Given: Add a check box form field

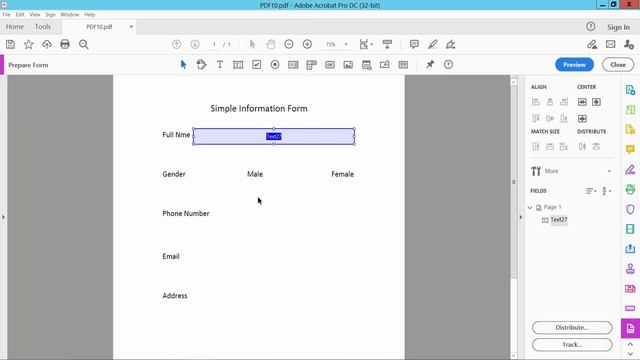Looking at the screenshot, I should click(x=256, y=64).
